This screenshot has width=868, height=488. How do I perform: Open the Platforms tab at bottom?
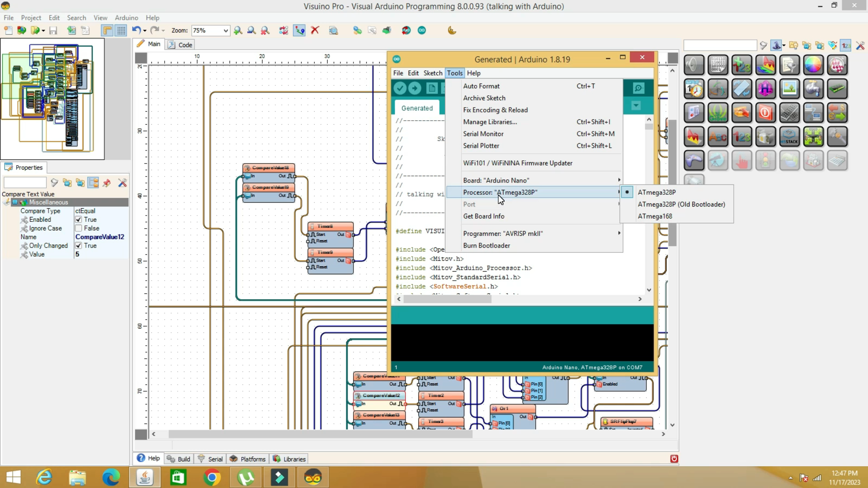(248, 459)
